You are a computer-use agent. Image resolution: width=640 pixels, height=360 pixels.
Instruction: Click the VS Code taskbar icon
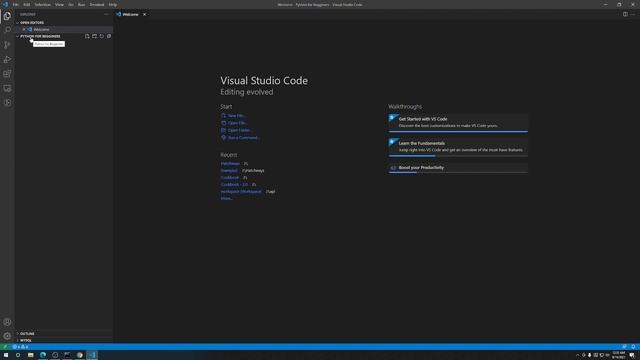point(92,355)
